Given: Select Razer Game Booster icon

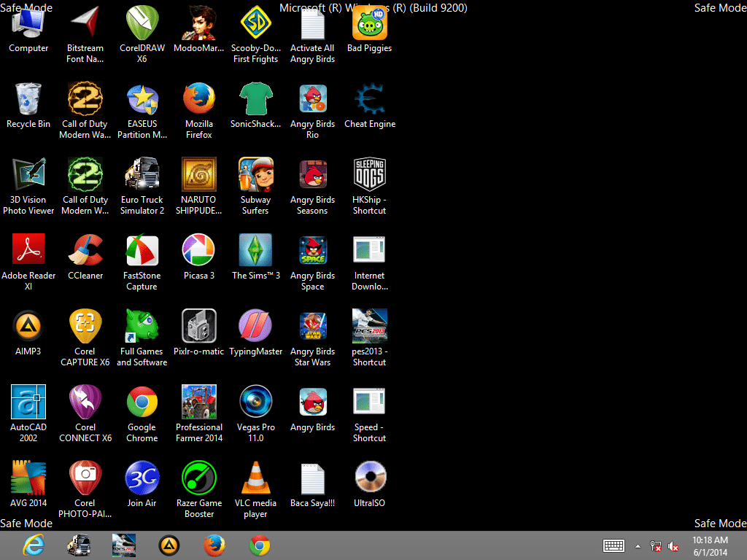Looking at the screenshot, I should 198,478.
